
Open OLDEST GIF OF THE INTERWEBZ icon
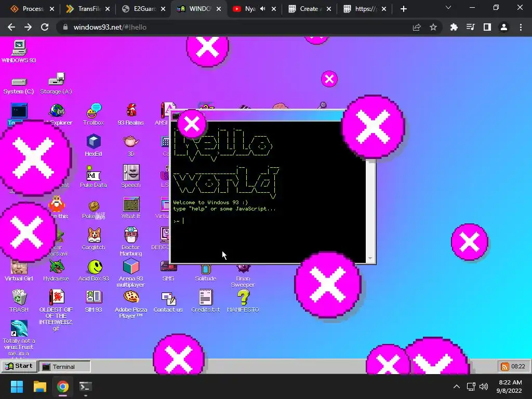(x=56, y=310)
